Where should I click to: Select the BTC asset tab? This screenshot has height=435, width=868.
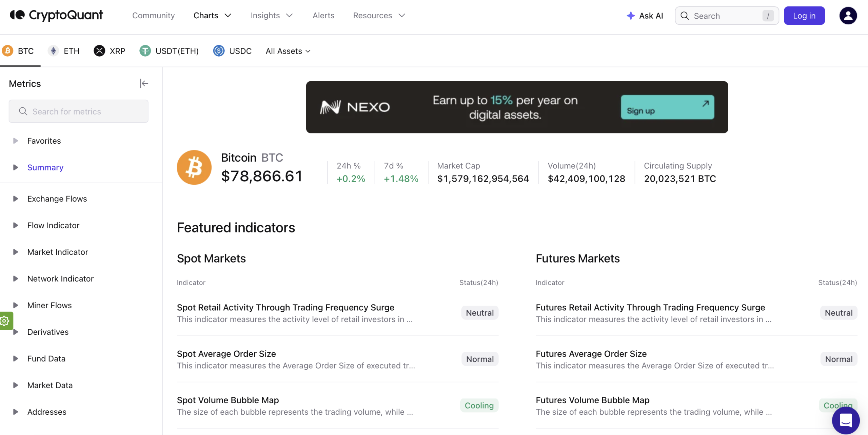(18, 51)
